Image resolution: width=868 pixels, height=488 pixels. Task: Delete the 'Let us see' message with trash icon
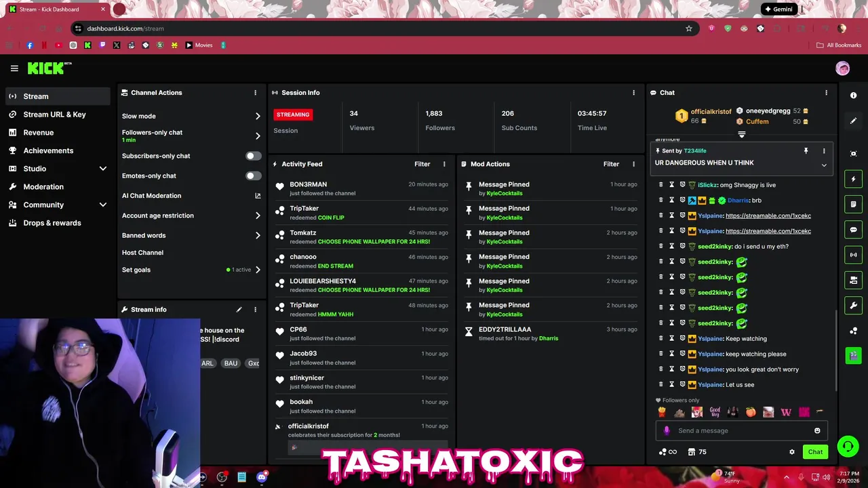pyautogui.click(x=661, y=385)
